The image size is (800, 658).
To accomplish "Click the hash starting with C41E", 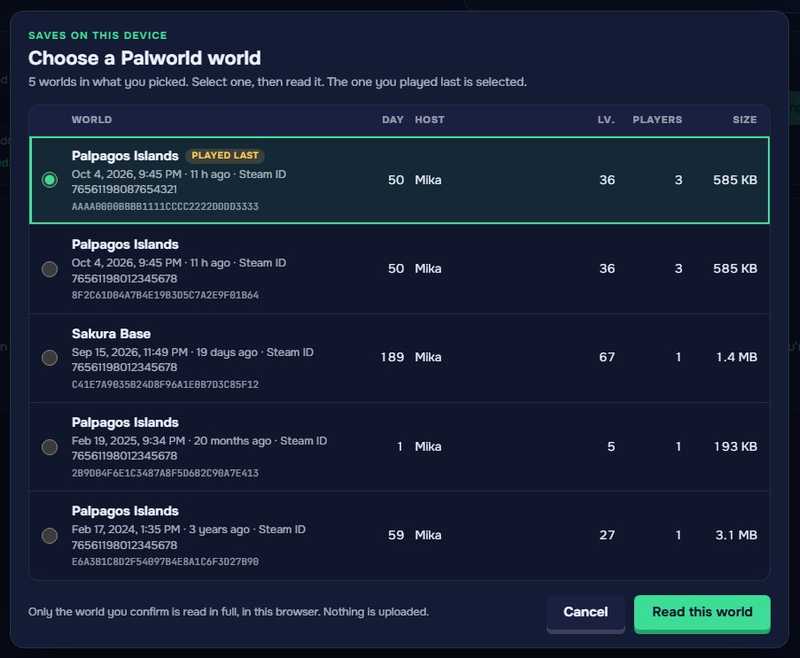I will tap(165, 385).
